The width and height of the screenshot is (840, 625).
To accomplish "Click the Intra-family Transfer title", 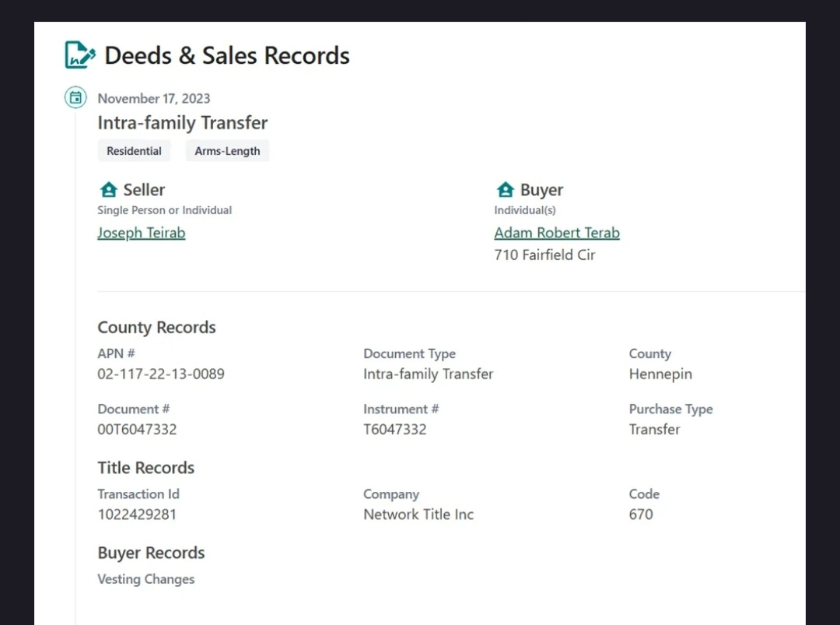I will [x=183, y=123].
